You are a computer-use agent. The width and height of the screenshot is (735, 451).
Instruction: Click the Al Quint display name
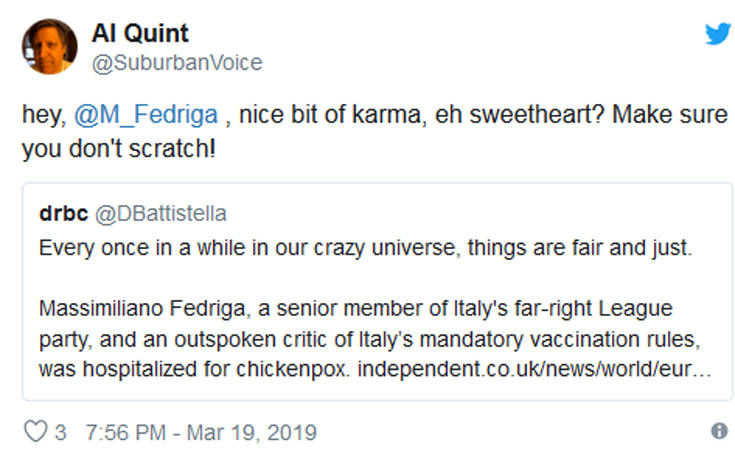pyautogui.click(x=141, y=34)
